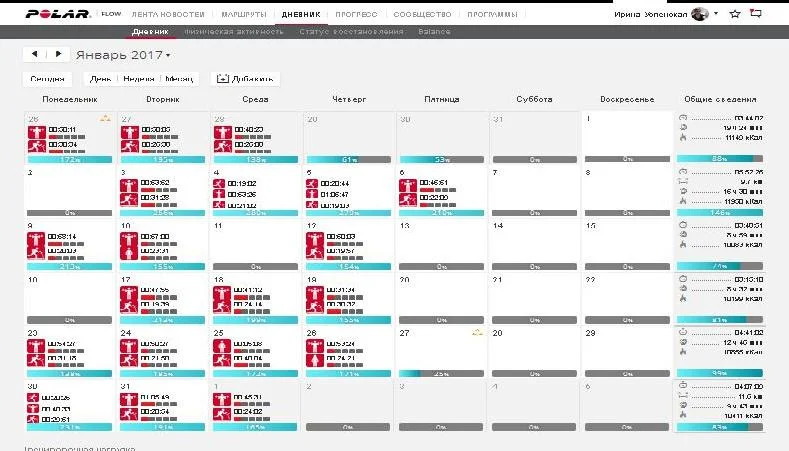The height and width of the screenshot is (451, 789).
Task: Switch to Месяц view
Action: pos(179,79)
